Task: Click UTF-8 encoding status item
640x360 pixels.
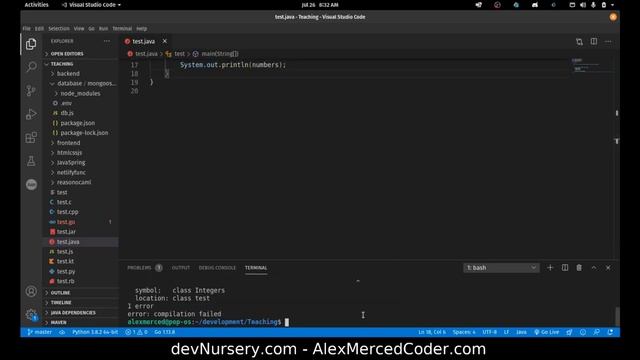Action: (x=489, y=332)
